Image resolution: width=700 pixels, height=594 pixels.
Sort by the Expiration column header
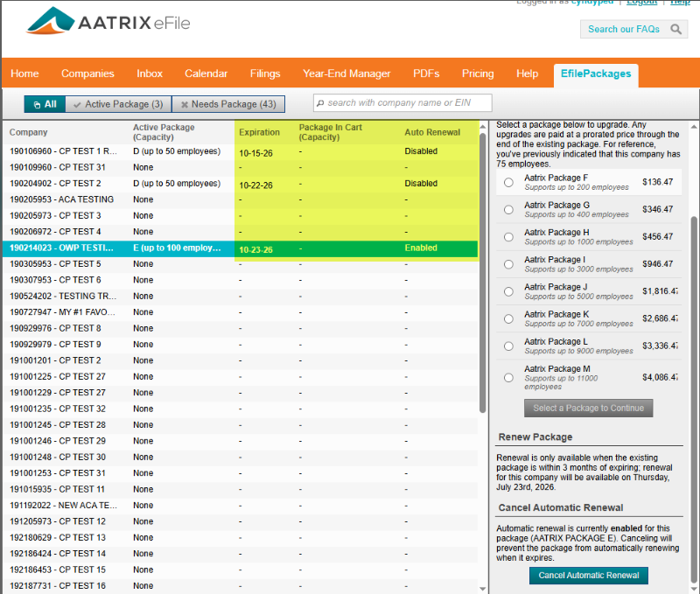point(260,133)
